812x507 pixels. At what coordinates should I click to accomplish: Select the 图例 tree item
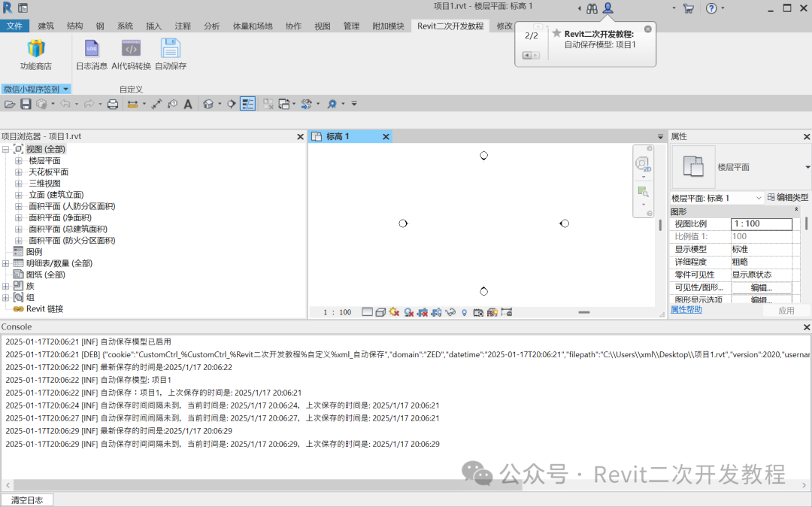click(34, 252)
